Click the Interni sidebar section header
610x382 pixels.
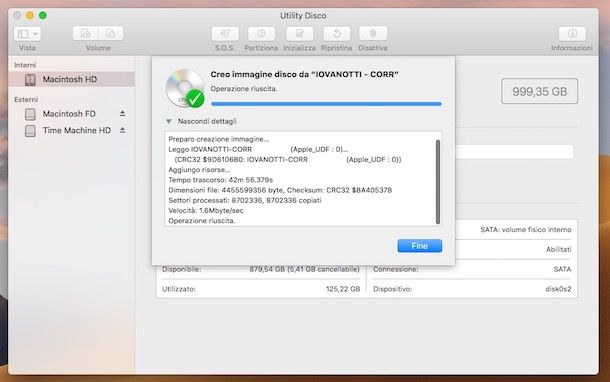pyautogui.click(x=25, y=65)
